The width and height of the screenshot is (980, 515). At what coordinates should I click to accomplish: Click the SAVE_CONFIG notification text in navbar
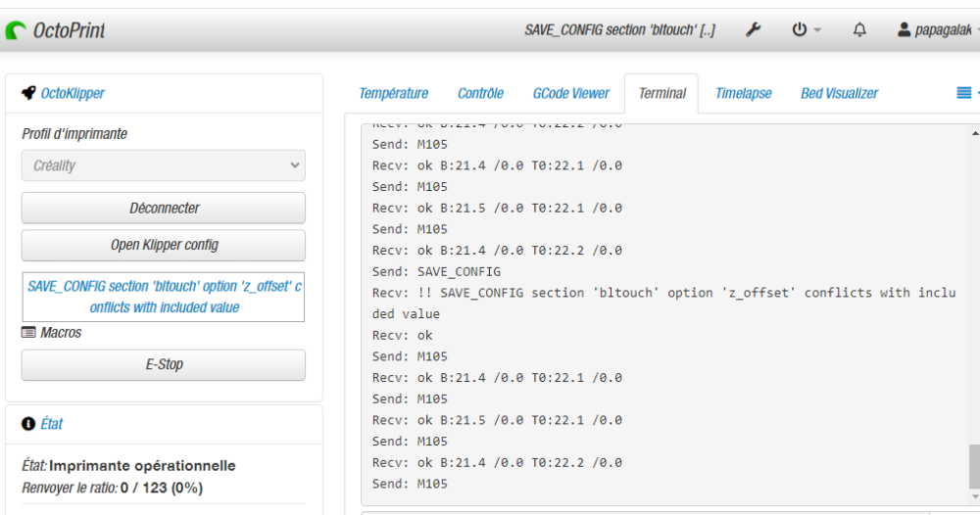(619, 30)
